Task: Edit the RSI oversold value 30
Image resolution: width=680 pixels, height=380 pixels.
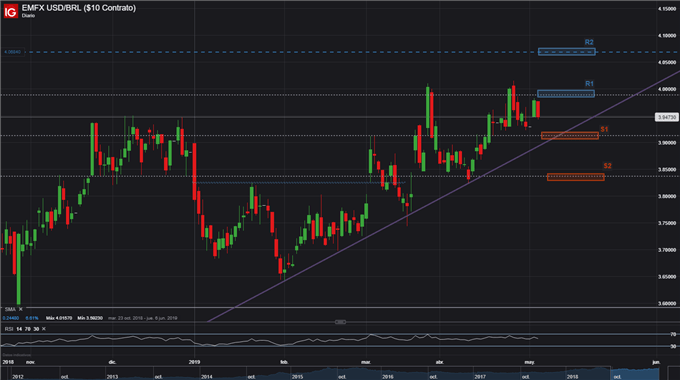Action: click(36, 329)
